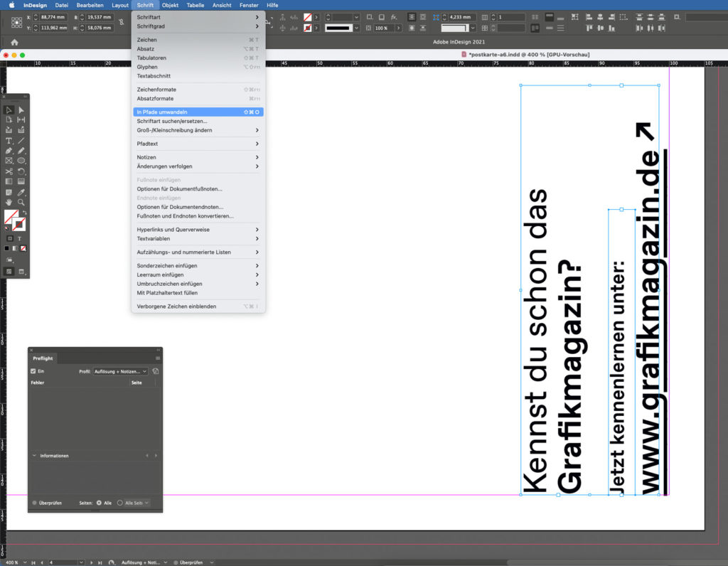728x566 pixels.
Task: Toggle formatting affects text button
Action: [19, 238]
